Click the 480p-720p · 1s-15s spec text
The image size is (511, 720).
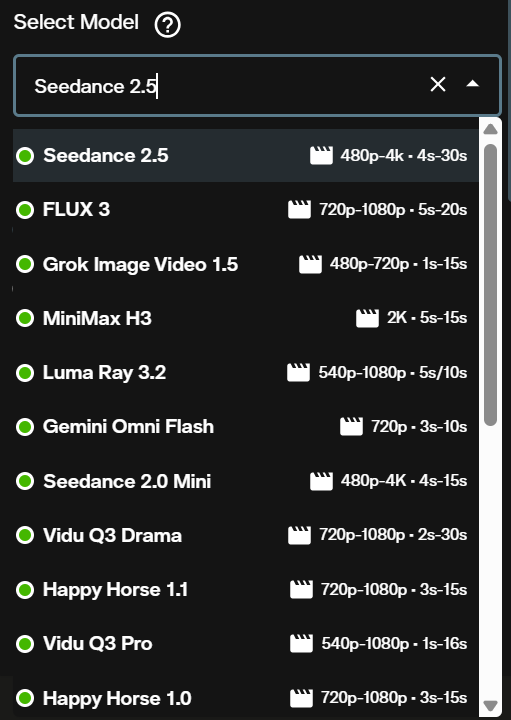(398, 264)
